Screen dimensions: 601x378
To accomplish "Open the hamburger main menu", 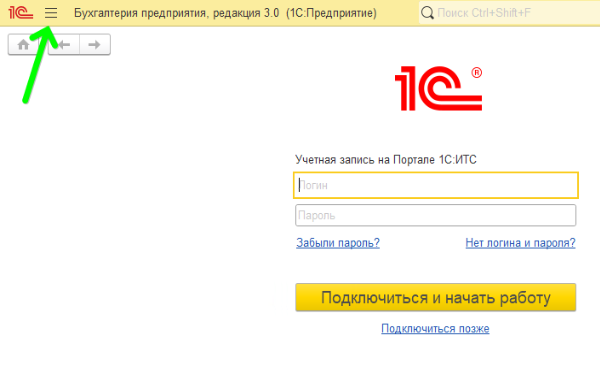I will [x=51, y=13].
